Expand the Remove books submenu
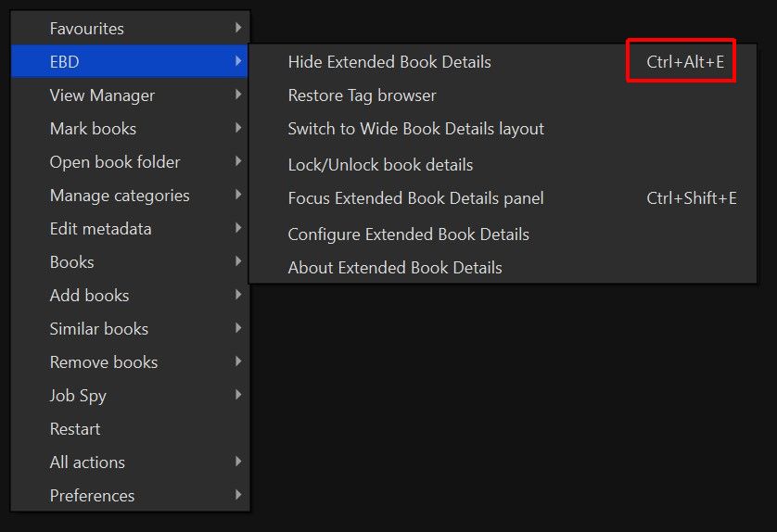This screenshot has height=532, width=777. (104, 362)
